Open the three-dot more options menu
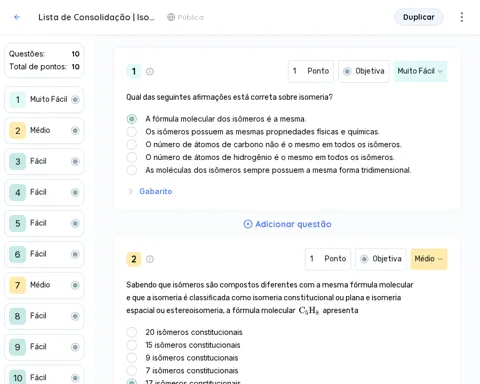The image size is (480, 384). coord(462,17)
